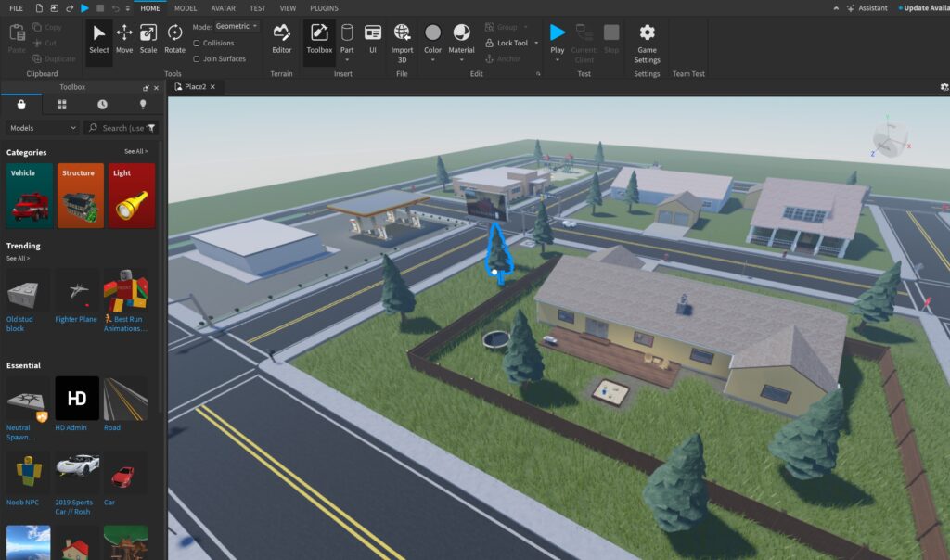950x560 pixels.
Task: Click See All for Categories
Action: click(x=135, y=151)
